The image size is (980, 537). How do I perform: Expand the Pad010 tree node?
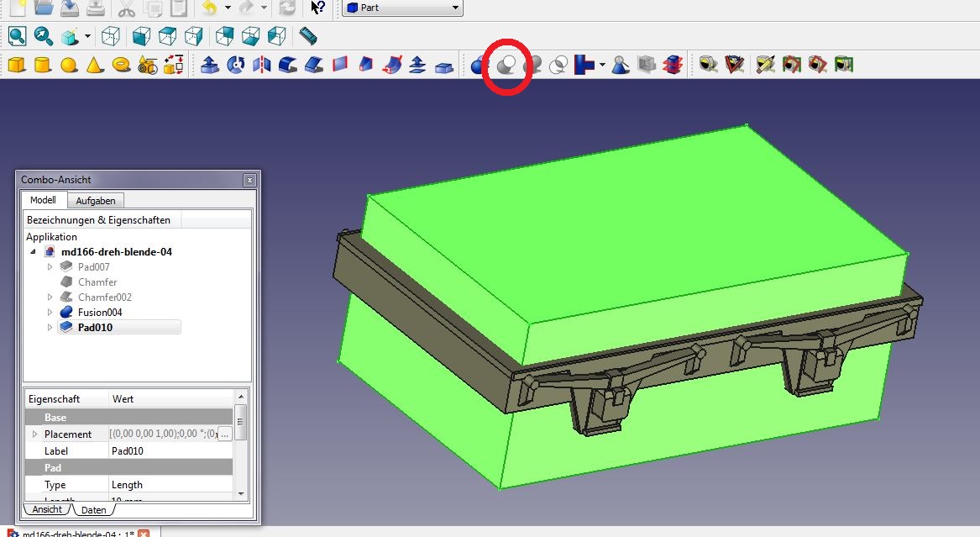click(x=50, y=327)
